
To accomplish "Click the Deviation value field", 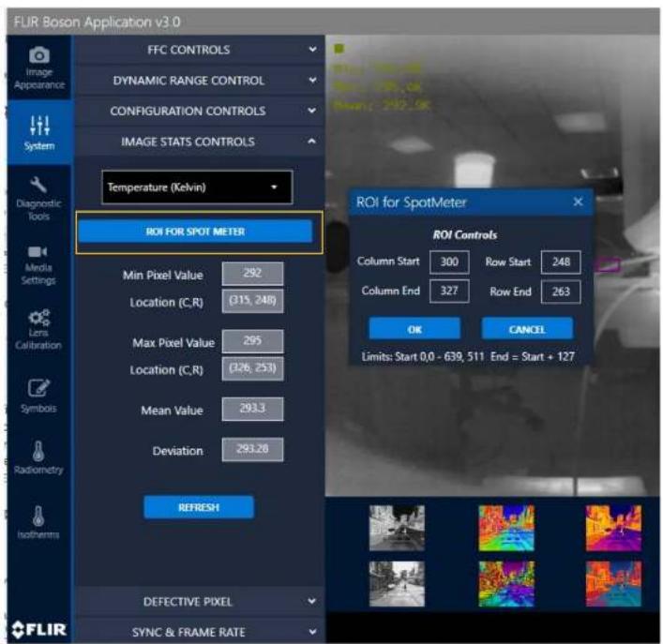I will (x=252, y=449).
